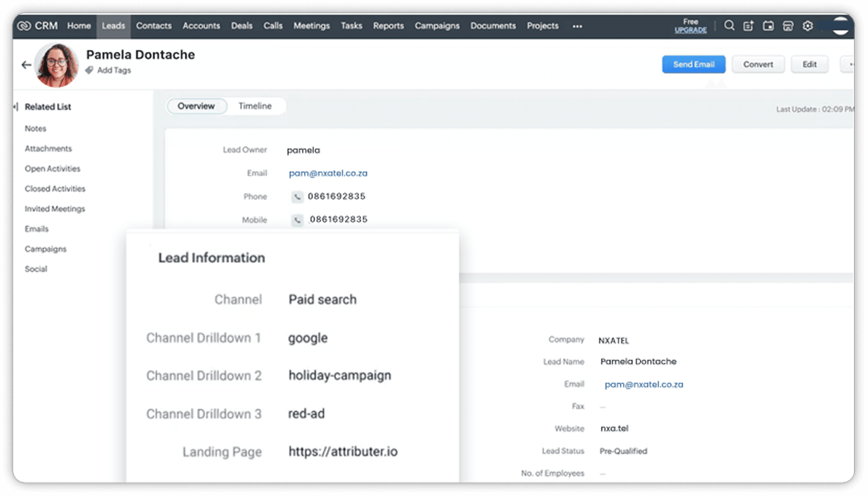Open the Calls module

[273, 26]
